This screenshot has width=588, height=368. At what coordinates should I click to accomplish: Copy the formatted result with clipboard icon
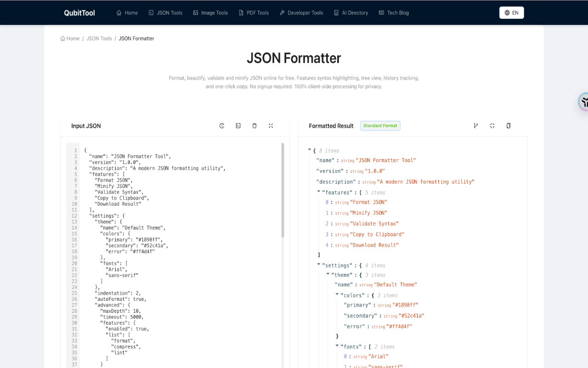point(509,126)
